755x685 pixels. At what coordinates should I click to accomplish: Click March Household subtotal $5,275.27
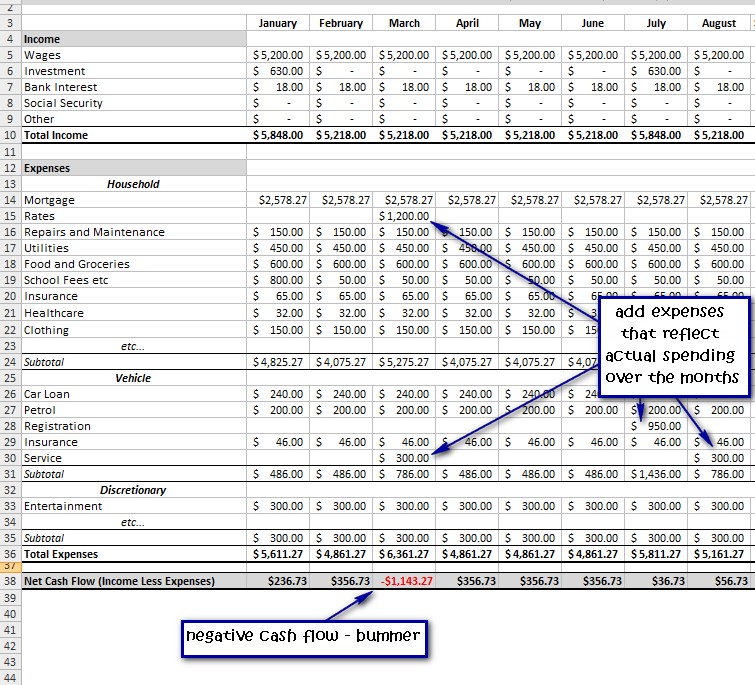tap(404, 362)
